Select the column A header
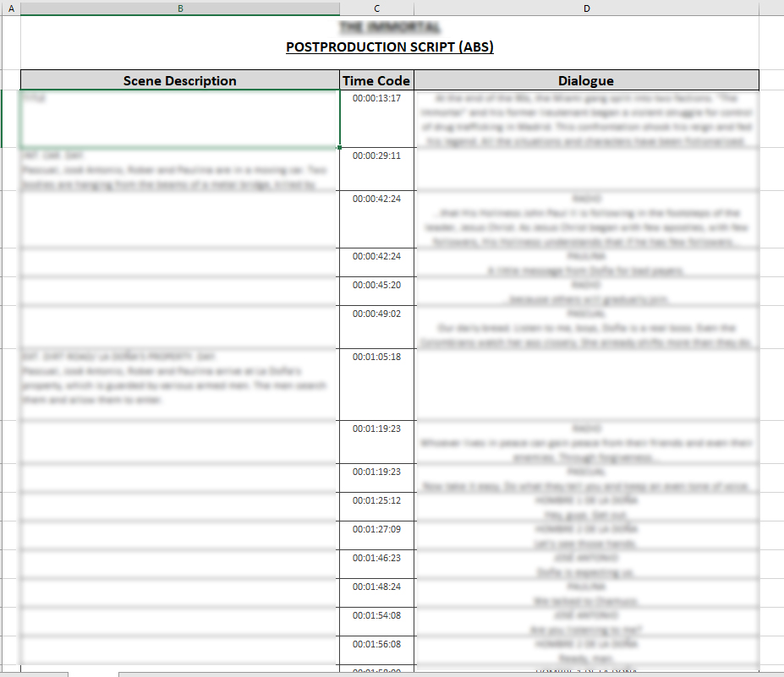 [10, 8]
